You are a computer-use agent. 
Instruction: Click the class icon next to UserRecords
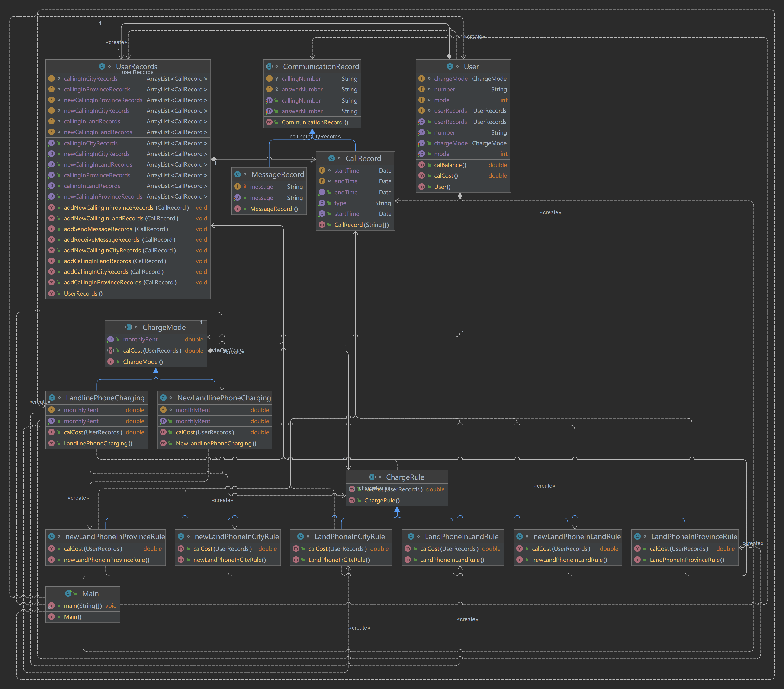click(x=102, y=66)
